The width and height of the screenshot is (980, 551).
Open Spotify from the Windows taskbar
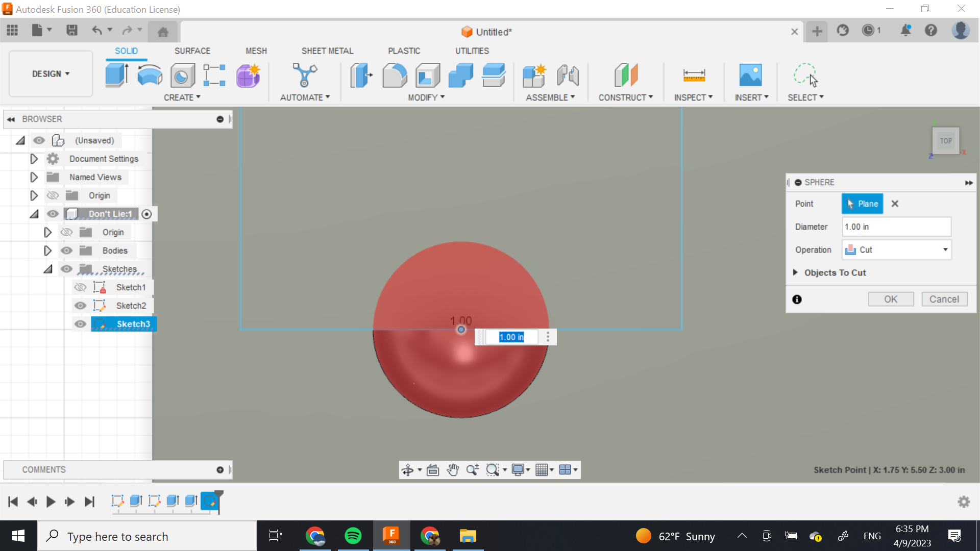tap(353, 536)
